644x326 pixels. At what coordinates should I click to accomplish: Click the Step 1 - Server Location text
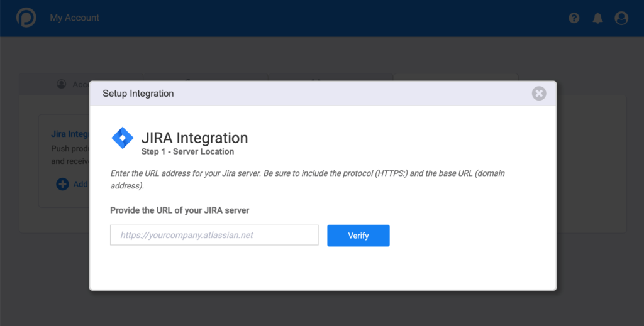click(187, 152)
